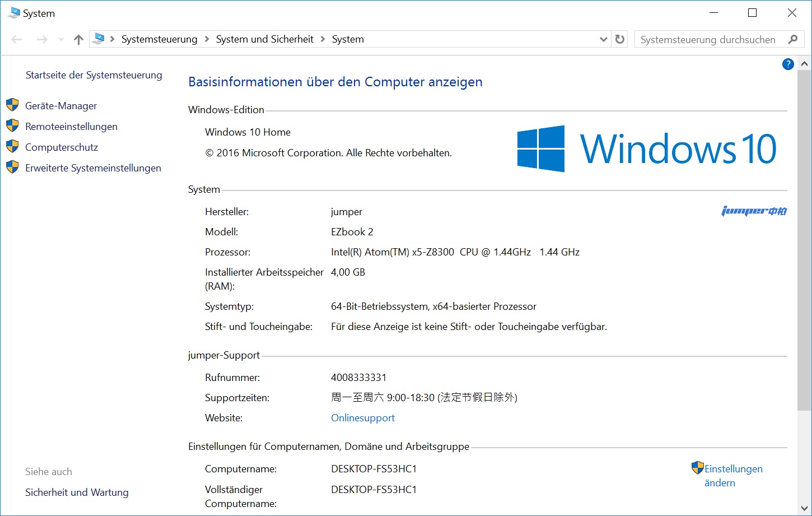
Task: Open Onlinesupport website link
Action: coord(363,418)
